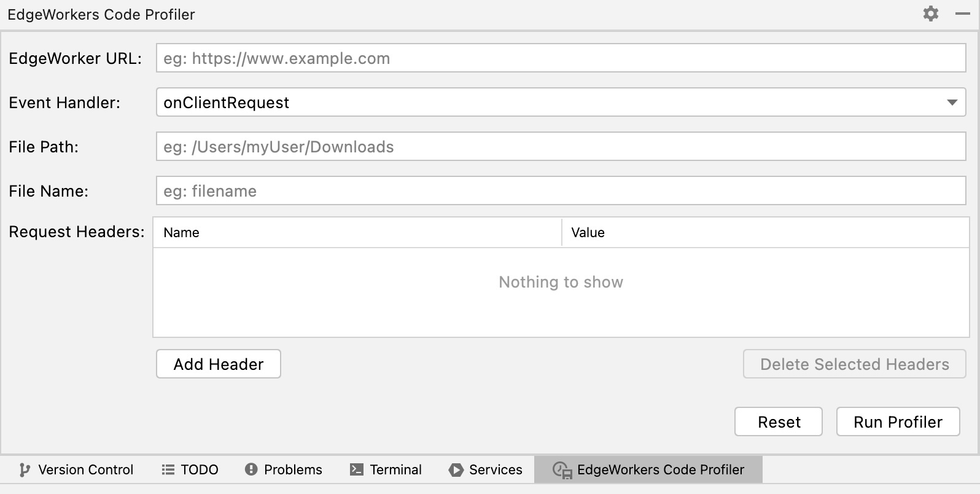Start profiling with Run Profiler

click(x=897, y=422)
